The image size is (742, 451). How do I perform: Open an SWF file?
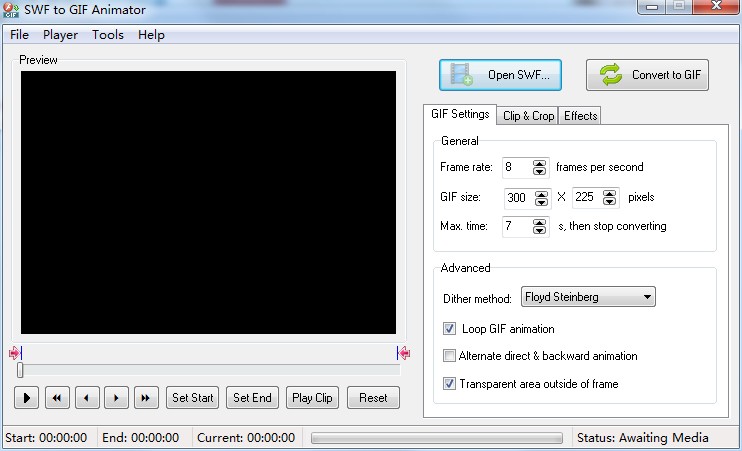coord(500,75)
